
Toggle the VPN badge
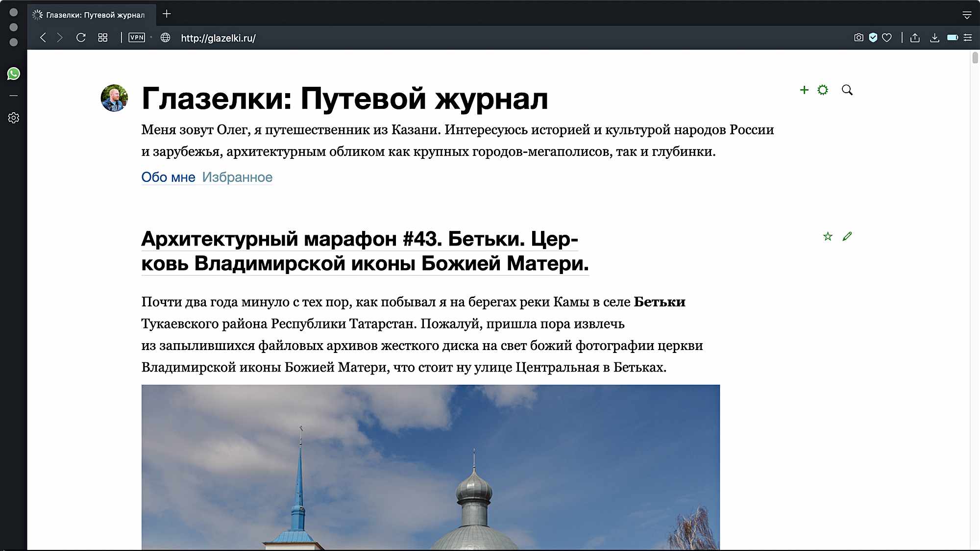[x=137, y=37]
